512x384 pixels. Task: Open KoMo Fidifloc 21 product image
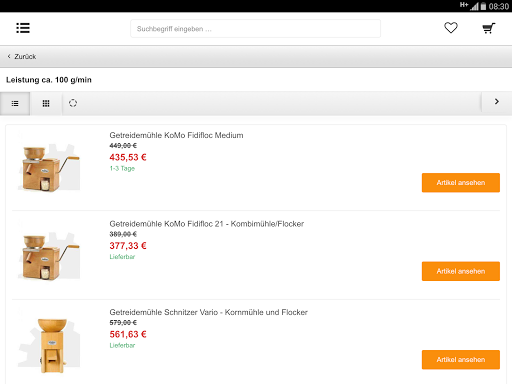coord(49,256)
